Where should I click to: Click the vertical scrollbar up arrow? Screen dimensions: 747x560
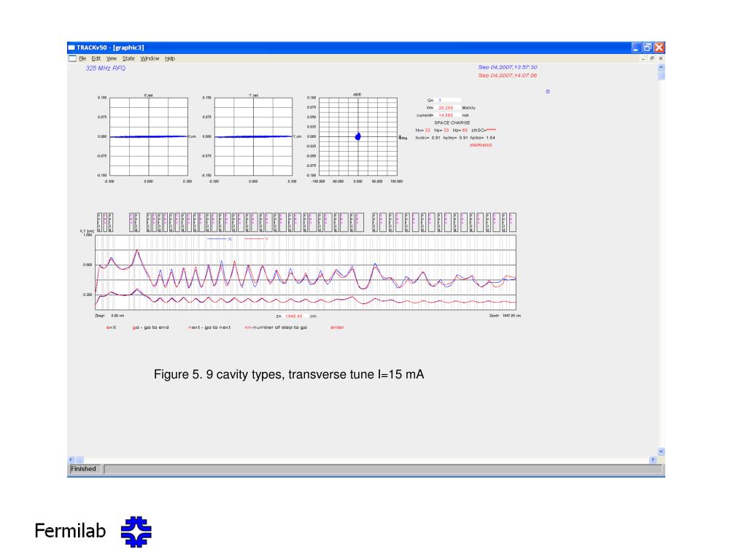662,68
